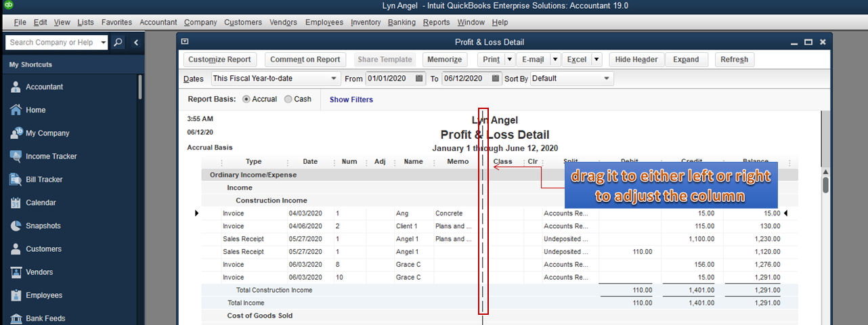Click the Excel button
This screenshot has height=325, width=868.
click(x=576, y=60)
